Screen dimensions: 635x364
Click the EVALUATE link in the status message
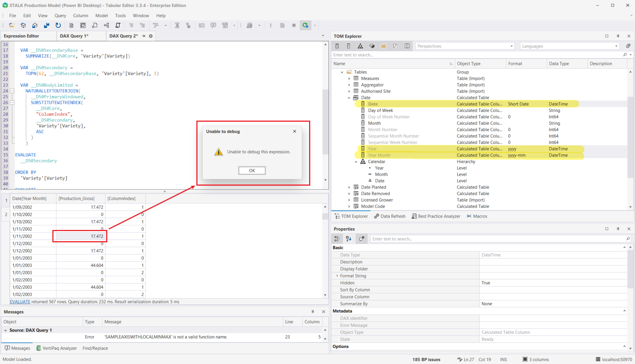pyautogui.click(x=20, y=302)
